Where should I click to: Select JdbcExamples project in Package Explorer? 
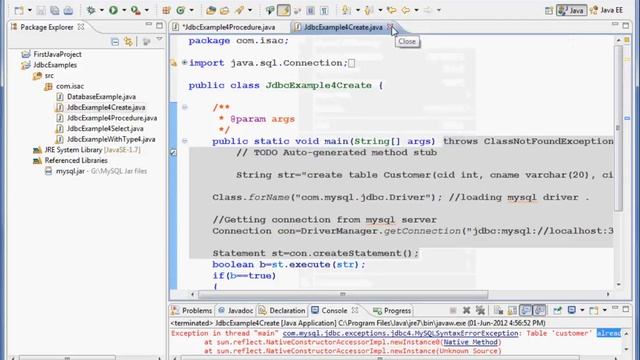[55, 64]
